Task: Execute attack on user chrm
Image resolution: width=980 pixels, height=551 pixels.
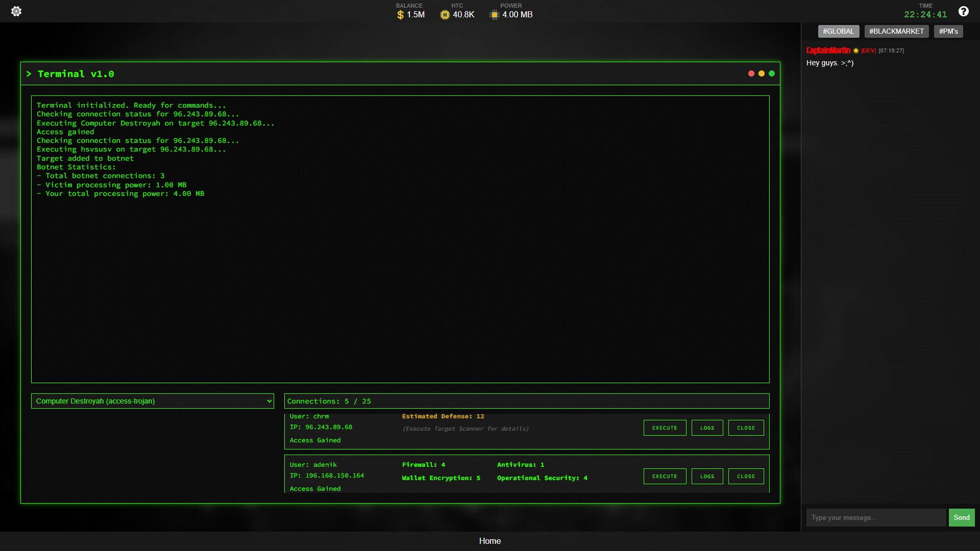Action: pos(665,428)
